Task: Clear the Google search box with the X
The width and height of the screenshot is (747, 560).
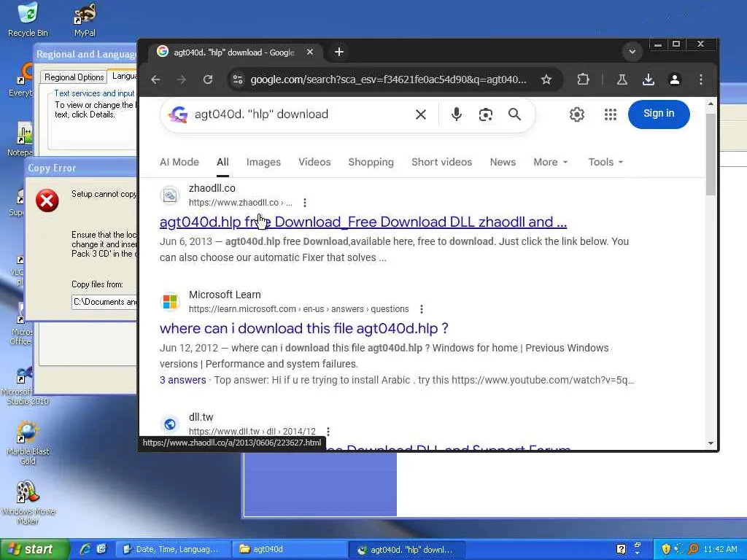Action: click(x=421, y=114)
